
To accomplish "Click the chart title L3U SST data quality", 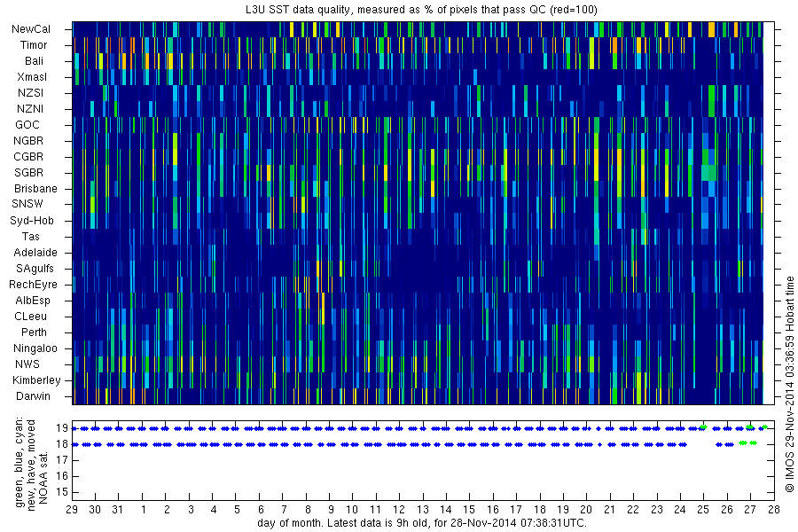I will pyautogui.click(x=421, y=10).
